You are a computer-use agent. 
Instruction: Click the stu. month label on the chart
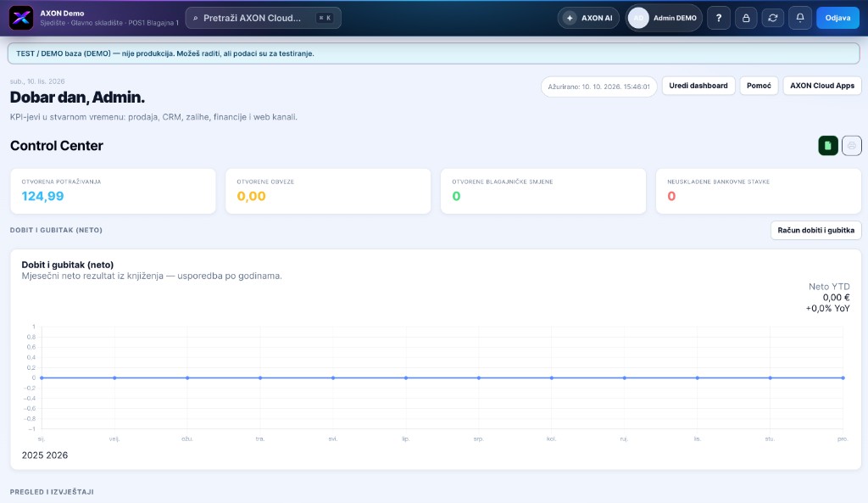click(x=770, y=439)
